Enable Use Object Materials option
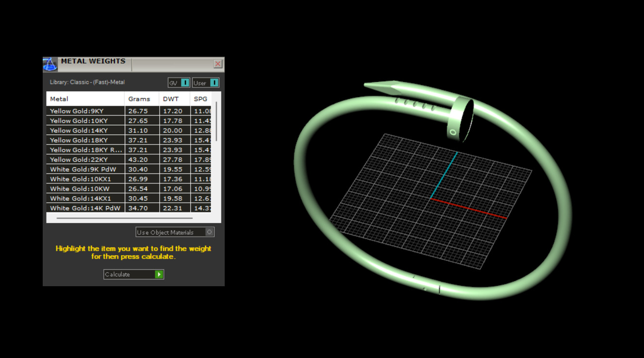Viewport: 644px width, 358px height. [175, 232]
